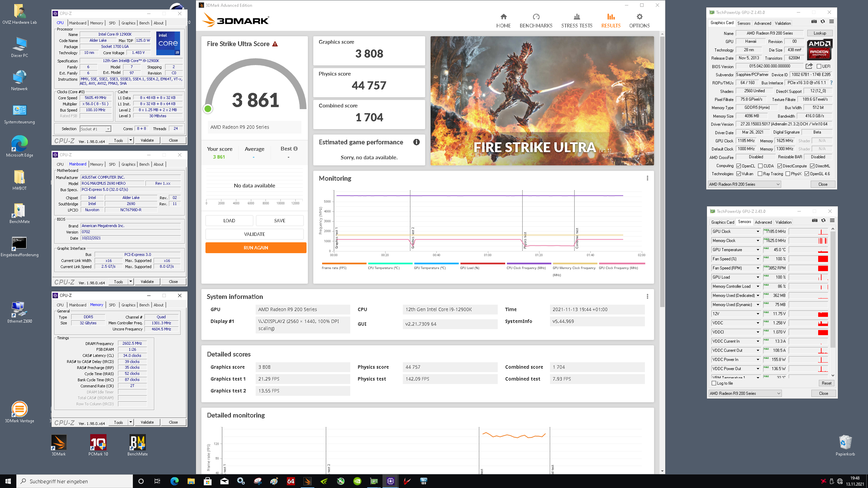
Task: Select the PCMark 10 desktop shortcut
Action: [x=98, y=445]
